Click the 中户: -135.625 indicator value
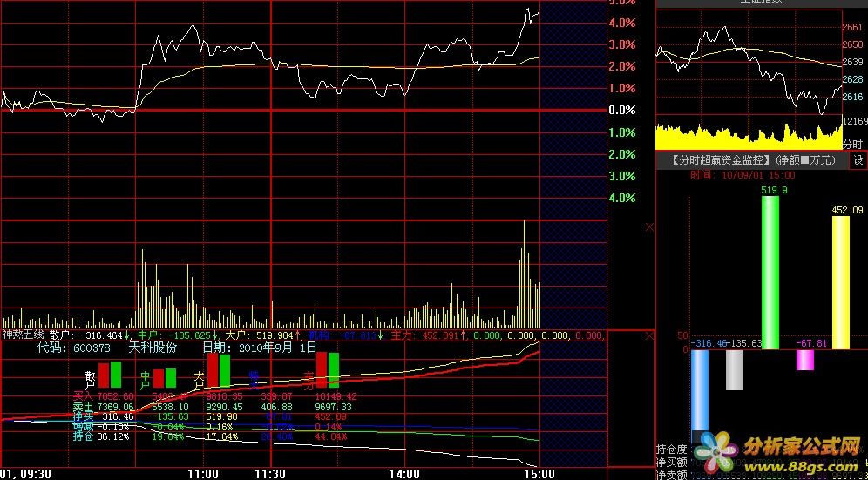This screenshot has height=480, width=868. coord(173,335)
